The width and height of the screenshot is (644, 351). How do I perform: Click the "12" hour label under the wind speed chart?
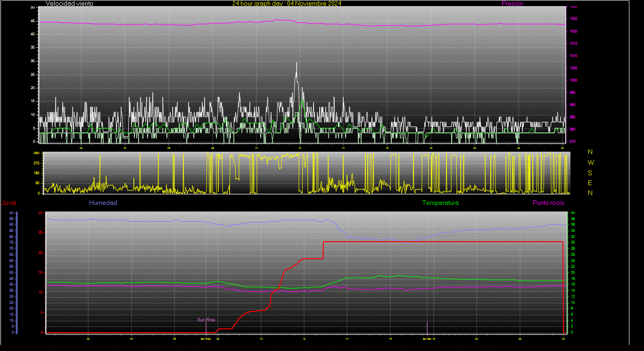tap(300, 148)
